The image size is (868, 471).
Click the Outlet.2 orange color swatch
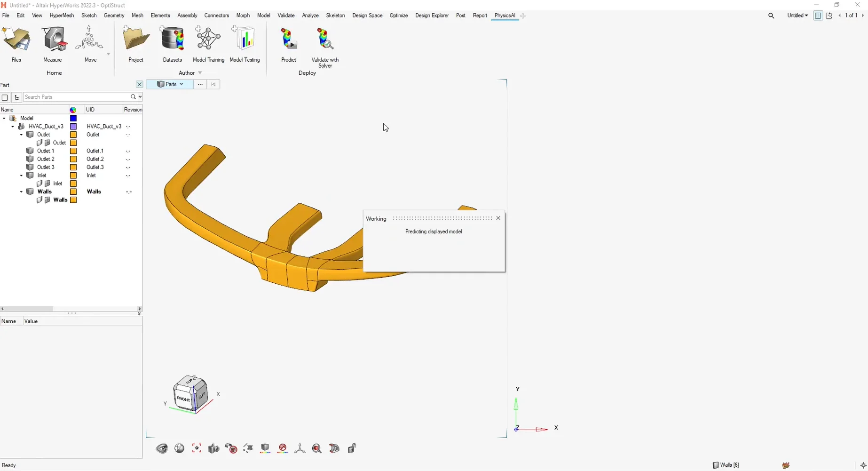coord(73,159)
